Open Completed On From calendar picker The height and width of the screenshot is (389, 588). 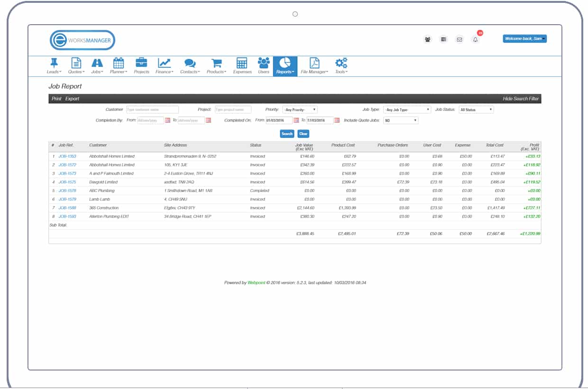296,120
